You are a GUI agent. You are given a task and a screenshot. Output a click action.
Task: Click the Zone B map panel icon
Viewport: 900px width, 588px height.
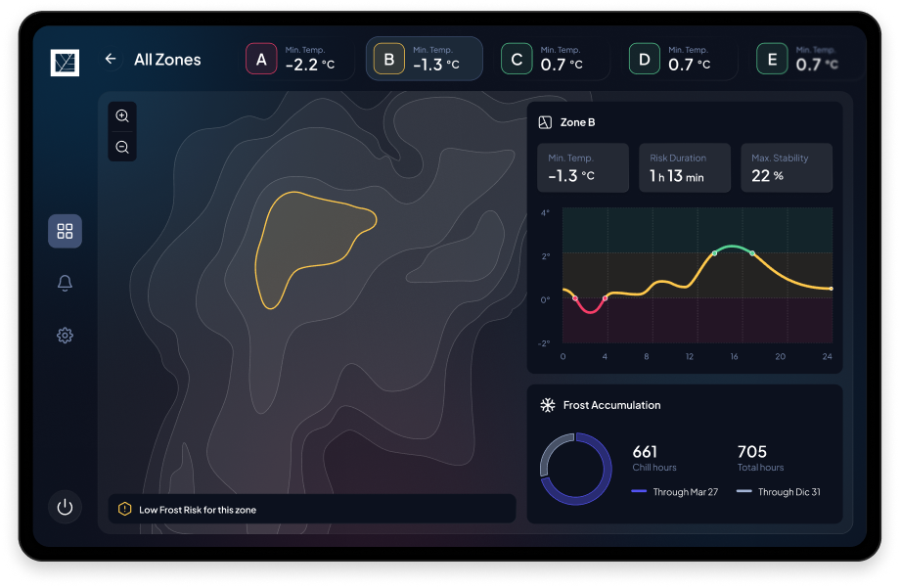pos(545,122)
